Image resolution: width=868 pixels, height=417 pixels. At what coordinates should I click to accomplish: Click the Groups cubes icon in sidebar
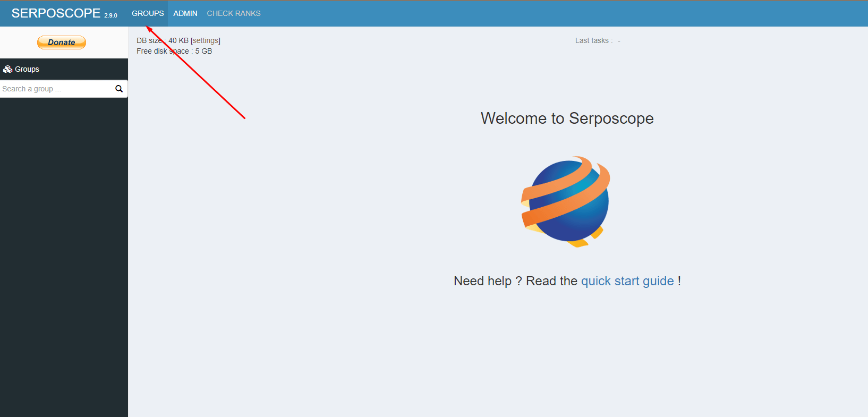(7, 69)
